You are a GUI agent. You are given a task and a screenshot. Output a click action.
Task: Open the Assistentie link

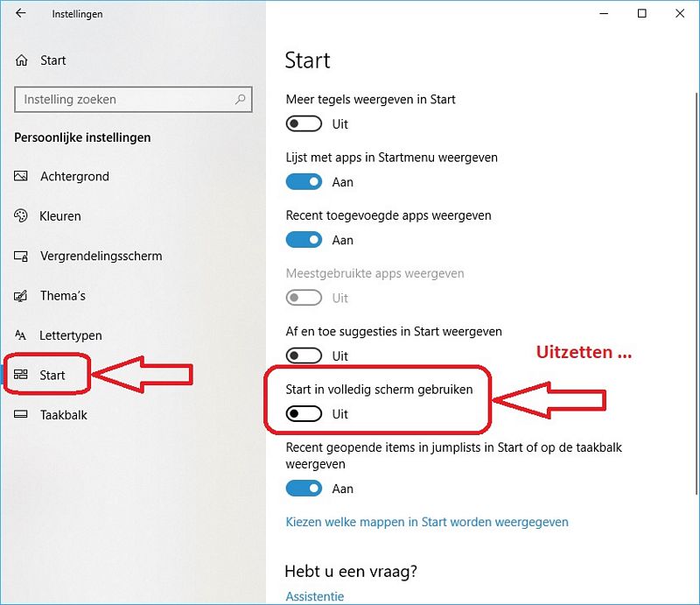315,596
